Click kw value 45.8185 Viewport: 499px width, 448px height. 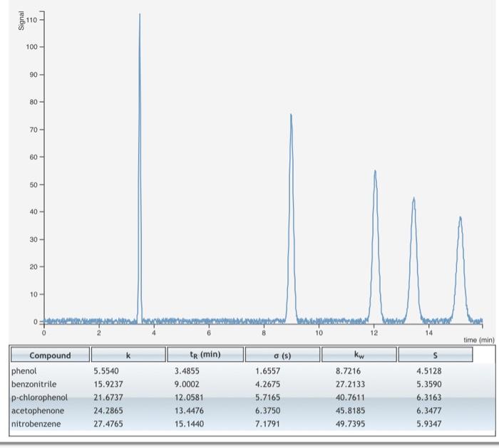click(350, 410)
